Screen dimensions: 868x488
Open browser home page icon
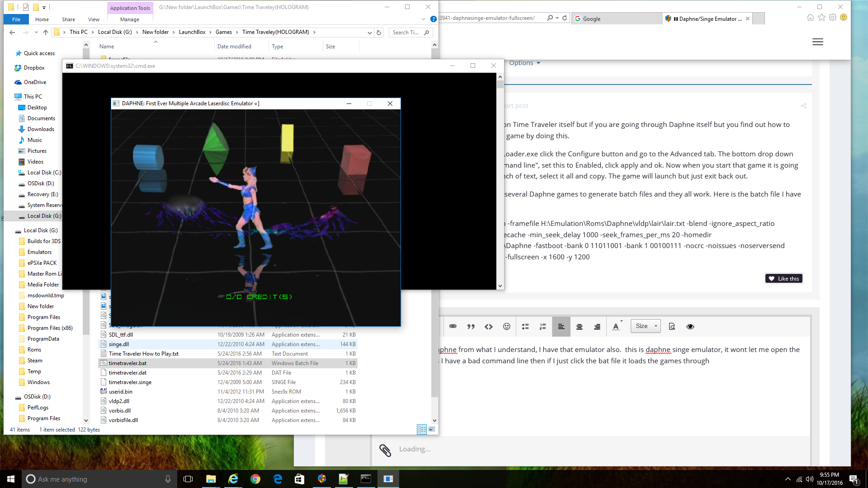tap(810, 18)
